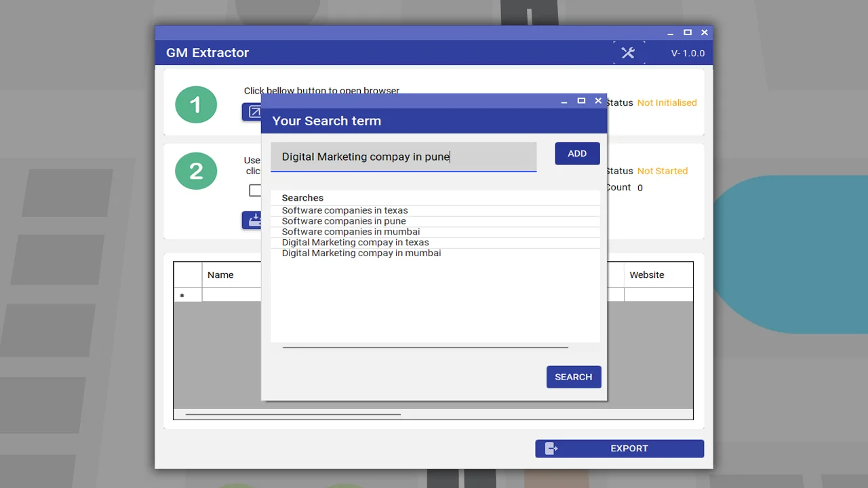Click the open-browser arrow icon button

[x=252, y=112]
